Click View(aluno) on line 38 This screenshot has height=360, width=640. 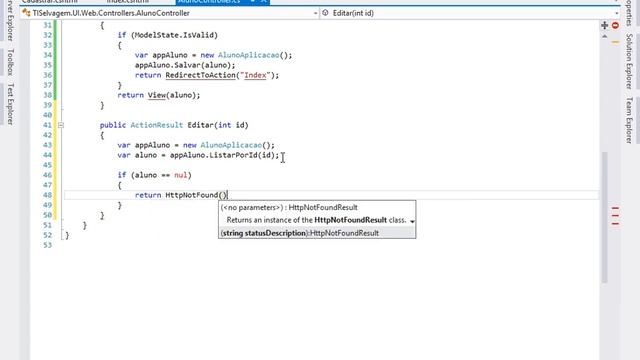[x=172, y=95]
